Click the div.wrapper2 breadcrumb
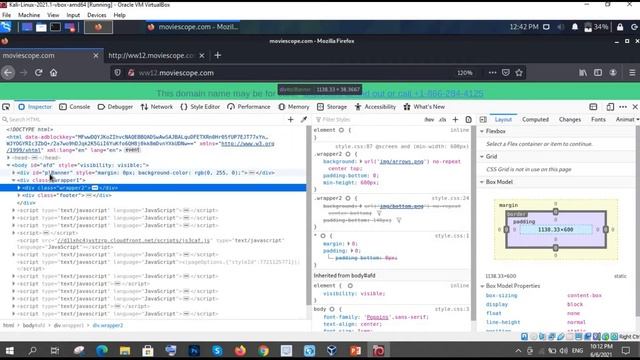This screenshot has width=640, height=360. pyautogui.click(x=108, y=326)
